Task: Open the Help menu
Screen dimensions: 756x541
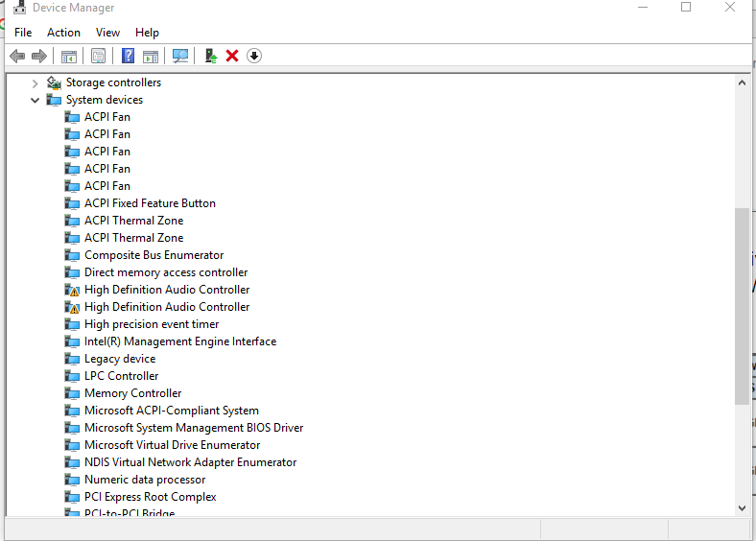Action: point(147,33)
